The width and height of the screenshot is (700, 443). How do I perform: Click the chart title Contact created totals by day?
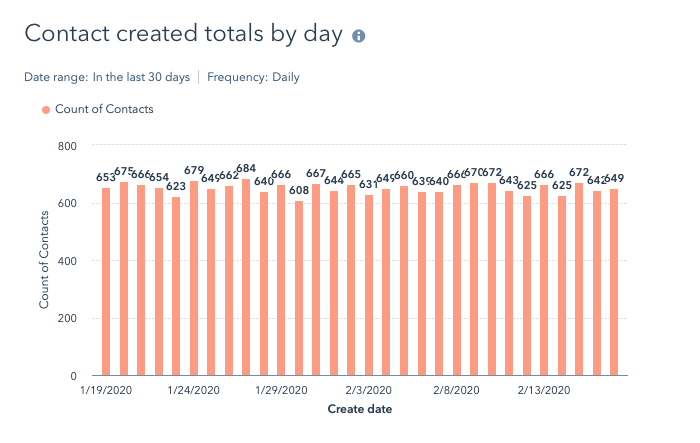click(x=183, y=34)
